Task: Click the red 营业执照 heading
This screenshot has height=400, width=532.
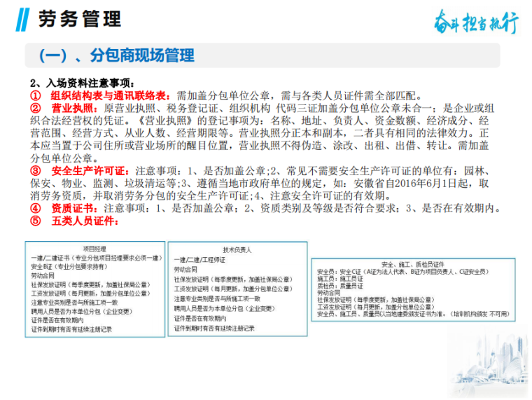Action: 71,109
